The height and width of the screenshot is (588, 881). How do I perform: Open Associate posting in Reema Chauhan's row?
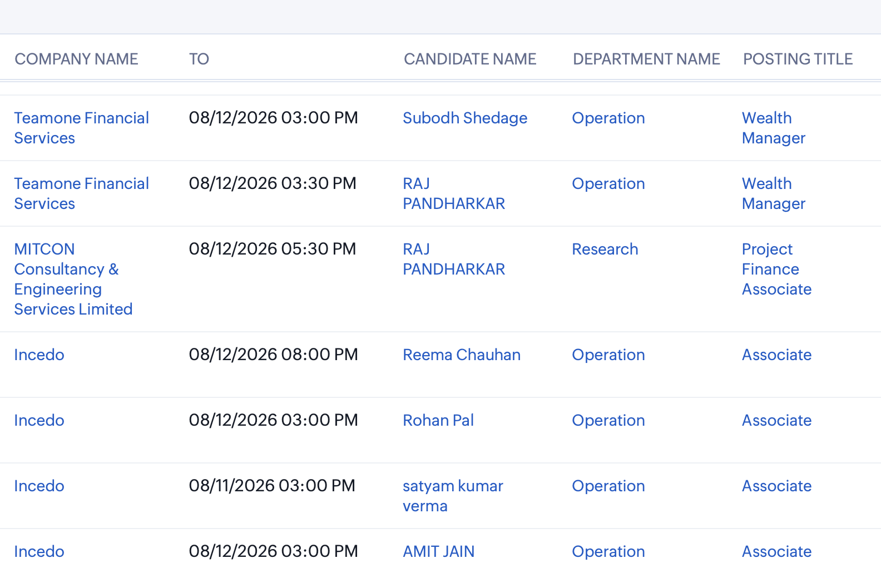tap(777, 355)
